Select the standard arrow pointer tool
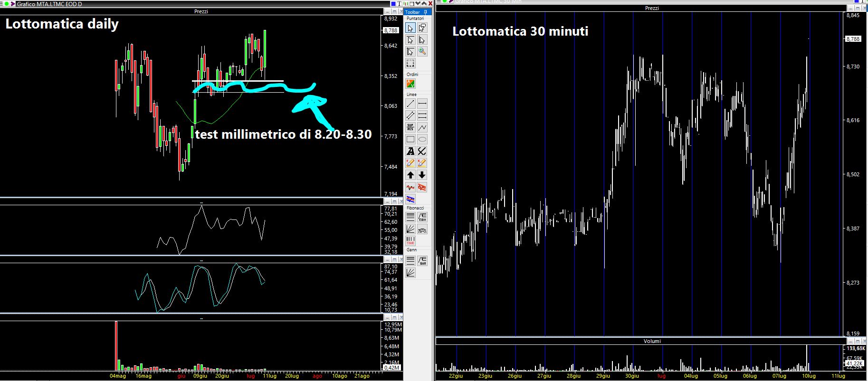Viewport: 868px width, 381px height. 410,28
